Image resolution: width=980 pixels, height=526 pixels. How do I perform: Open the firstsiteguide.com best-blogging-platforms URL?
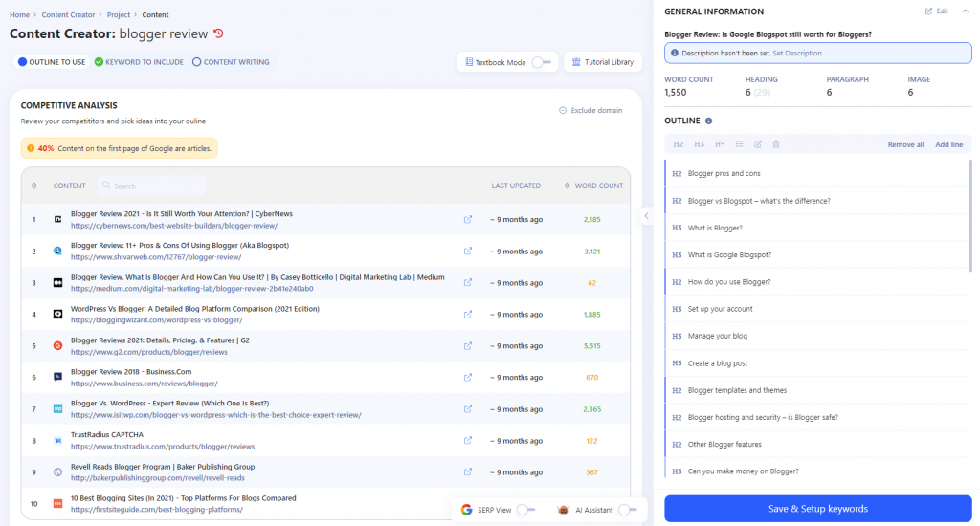pos(157,510)
